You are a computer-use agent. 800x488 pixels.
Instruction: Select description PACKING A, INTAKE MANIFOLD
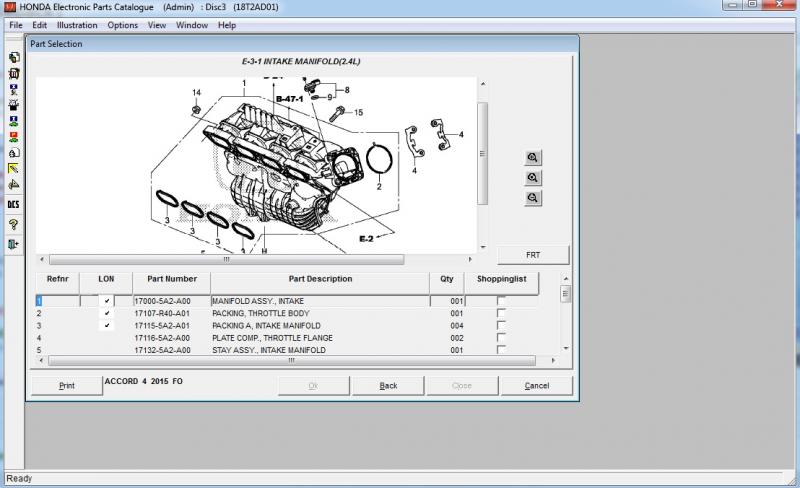pyautogui.click(x=266, y=326)
